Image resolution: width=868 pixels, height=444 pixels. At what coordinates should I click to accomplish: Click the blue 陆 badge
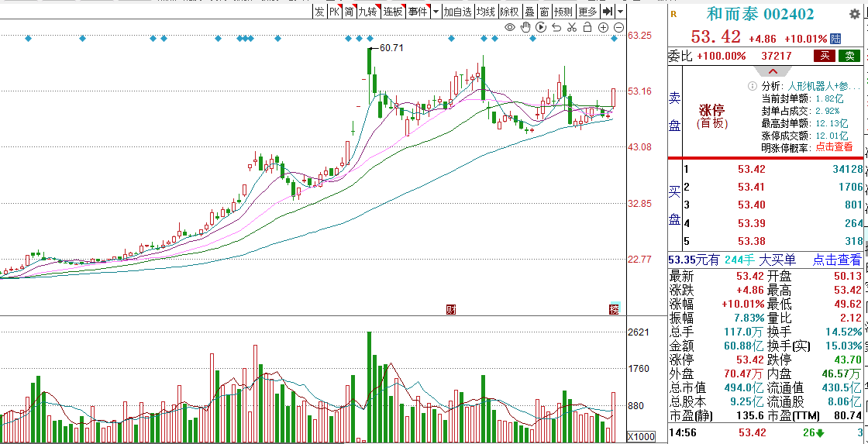(835, 39)
